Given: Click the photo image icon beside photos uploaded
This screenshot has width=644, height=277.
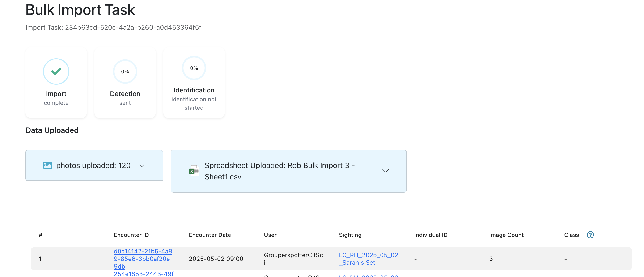Looking at the screenshot, I should click(47, 165).
